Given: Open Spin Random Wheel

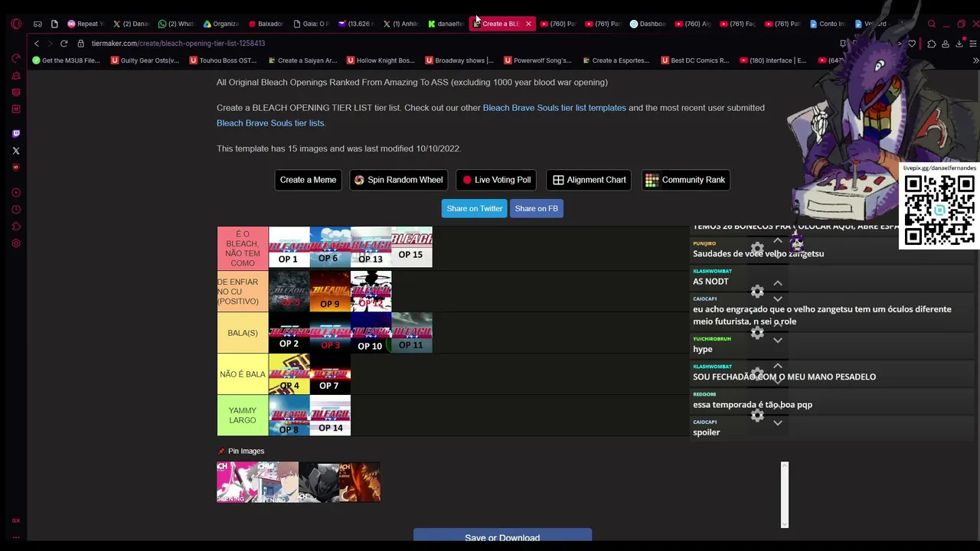Looking at the screenshot, I should point(398,180).
